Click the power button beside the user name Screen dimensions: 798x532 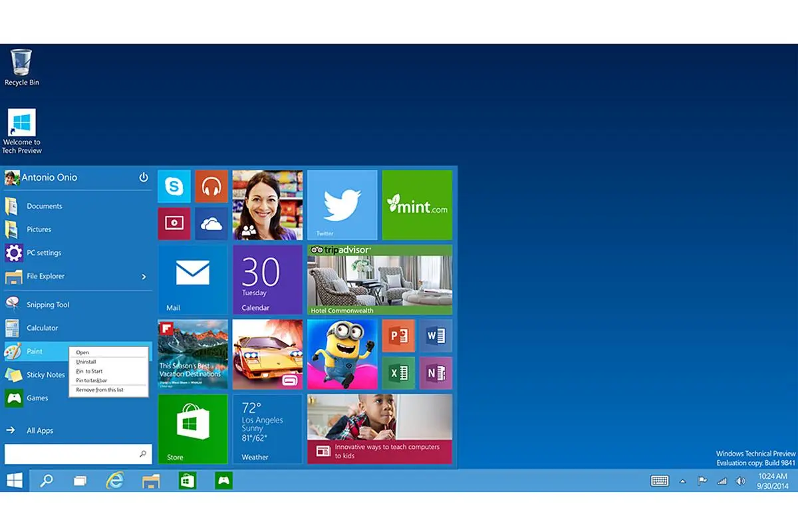[144, 178]
